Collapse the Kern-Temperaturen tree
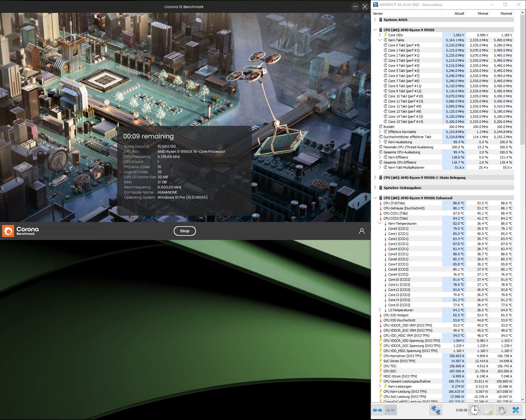Screen dimensions: 526x420 tap(380, 223)
